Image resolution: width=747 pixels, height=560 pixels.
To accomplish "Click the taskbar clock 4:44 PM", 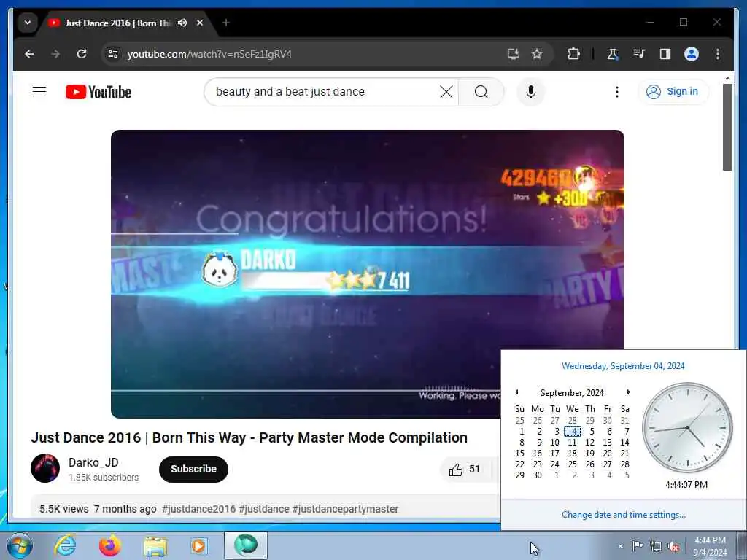I will (710, 546).
